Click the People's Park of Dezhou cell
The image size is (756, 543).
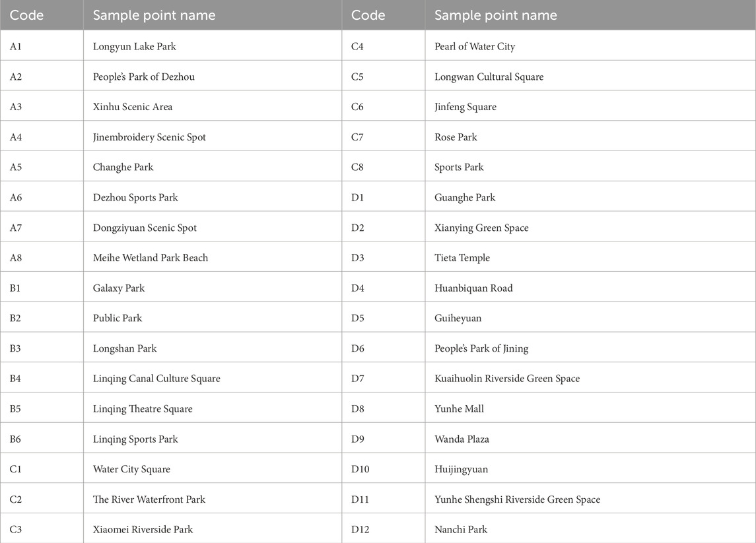pyautogui.click(x=144, y=77)
